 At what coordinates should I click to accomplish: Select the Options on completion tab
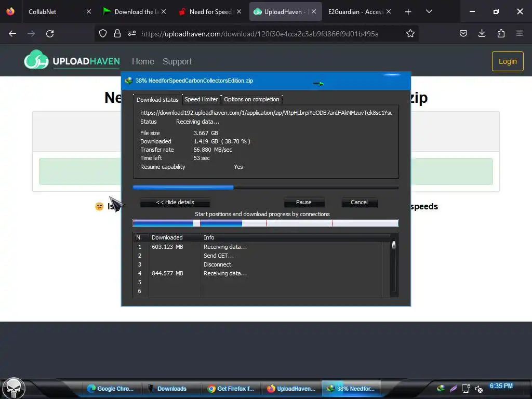[251, 99]
